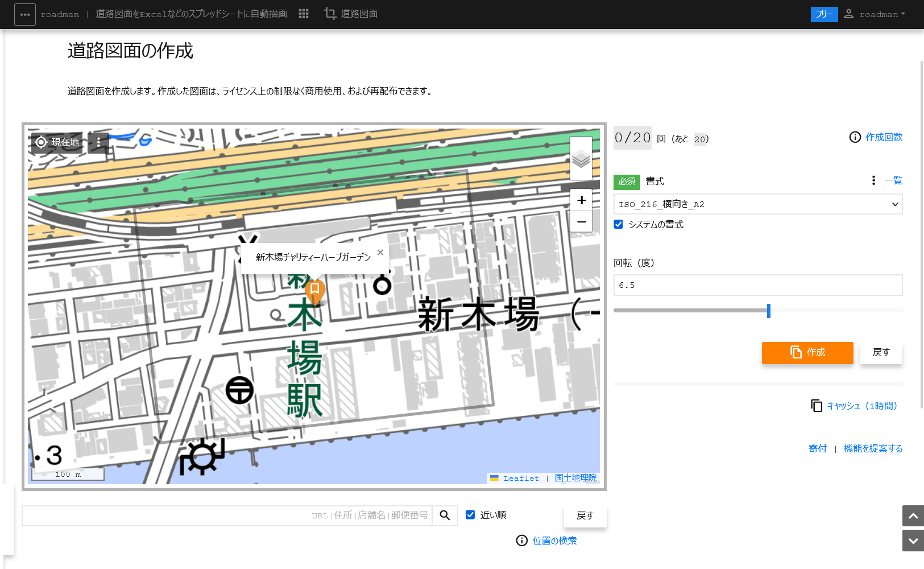Click the map layers icon

click(x=581, y=159)
